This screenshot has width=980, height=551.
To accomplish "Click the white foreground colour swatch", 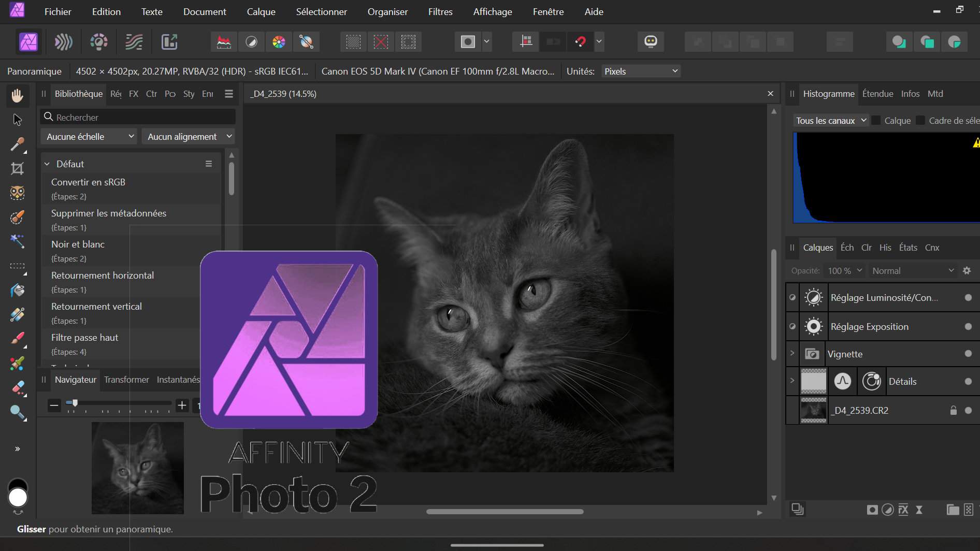I will pos(18,498).
